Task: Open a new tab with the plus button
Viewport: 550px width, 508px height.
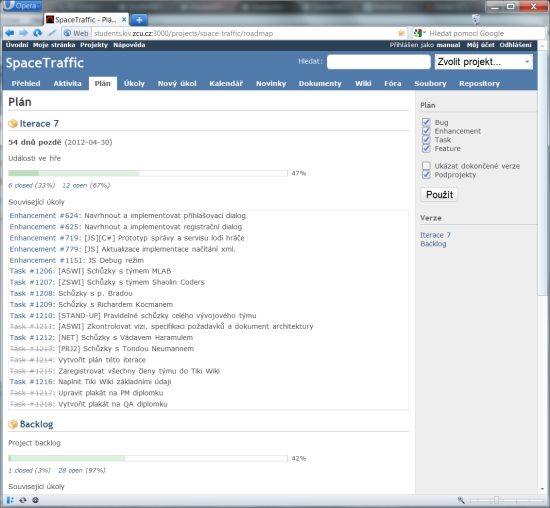Action: [x=139, y=20]
